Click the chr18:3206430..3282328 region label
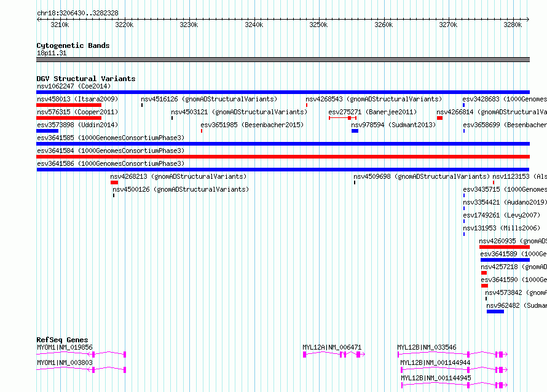The height and width of the screenshot is (392, 547). (x=77, y=14)
